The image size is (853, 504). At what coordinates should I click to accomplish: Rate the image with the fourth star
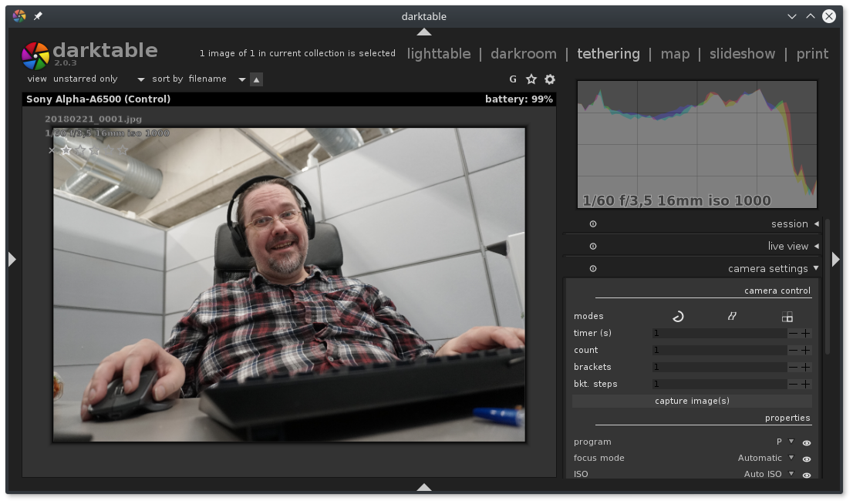(109, 150)
